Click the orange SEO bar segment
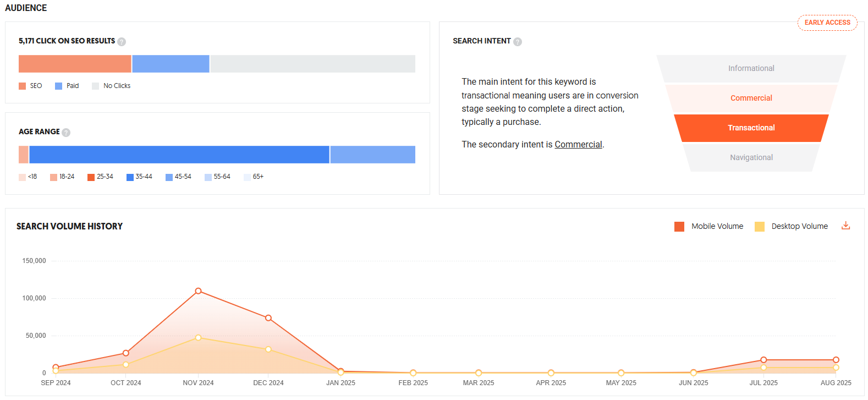Viewport: 868px width, 400px height. click(75, 64)
